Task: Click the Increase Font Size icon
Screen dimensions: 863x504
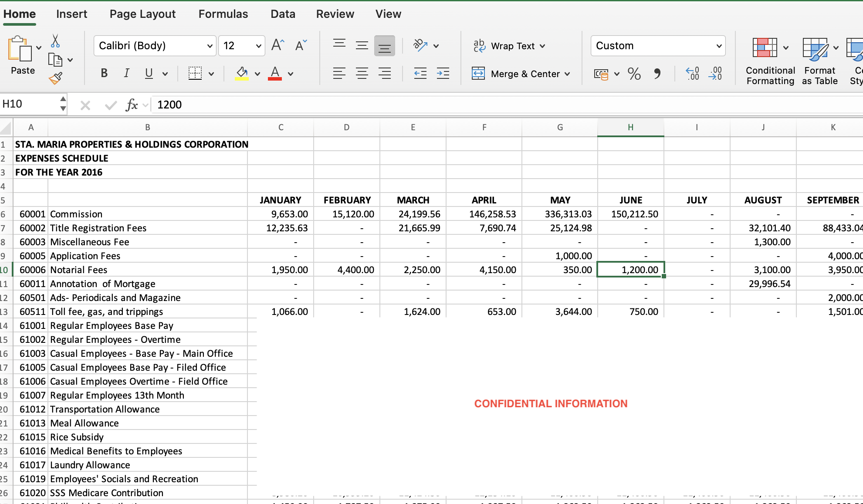Action: pos(278,45)
